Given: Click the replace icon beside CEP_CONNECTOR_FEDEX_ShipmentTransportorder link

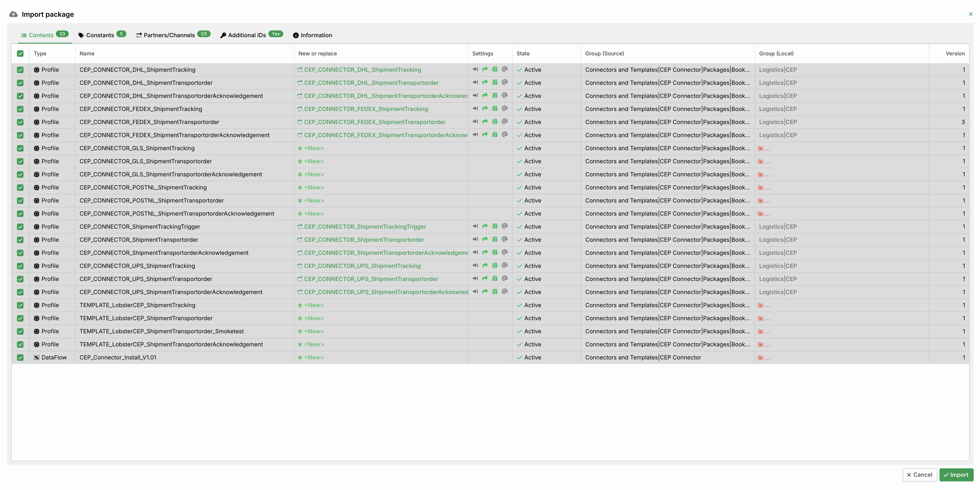Looking at the screenshot, I should (x=300, y=122).
